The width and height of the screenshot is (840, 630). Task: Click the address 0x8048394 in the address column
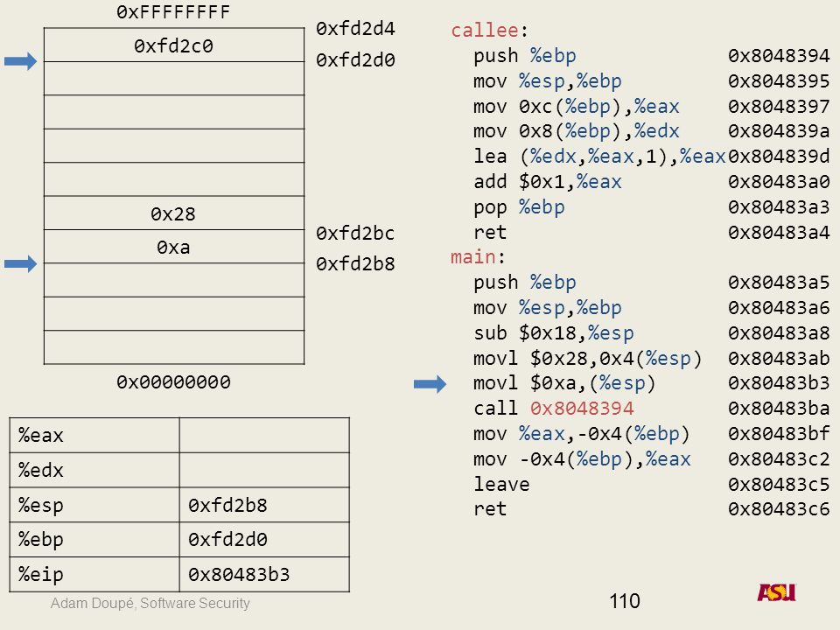click(779, 56)
